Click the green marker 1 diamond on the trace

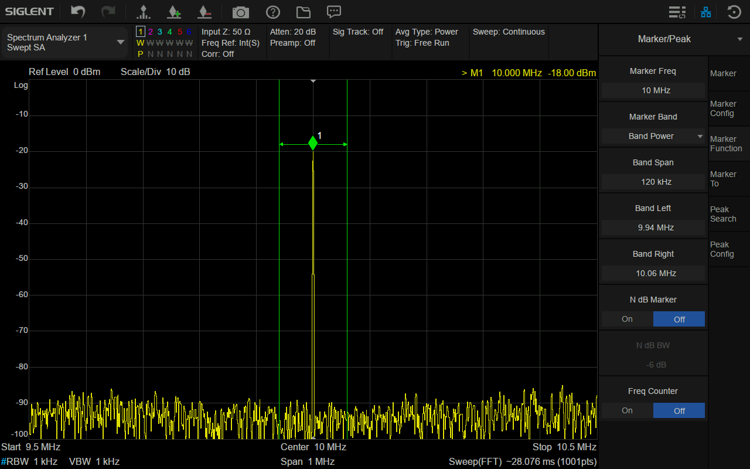313,142
